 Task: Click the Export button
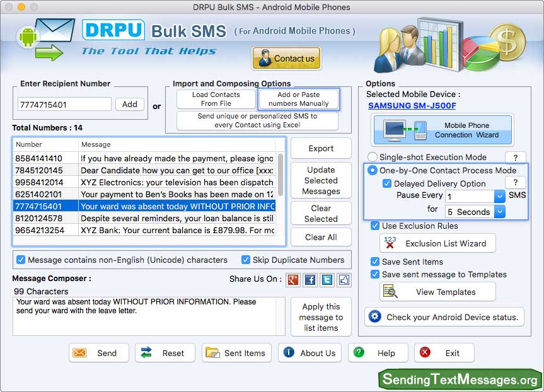pyautogui.click(x=321, y=149)
